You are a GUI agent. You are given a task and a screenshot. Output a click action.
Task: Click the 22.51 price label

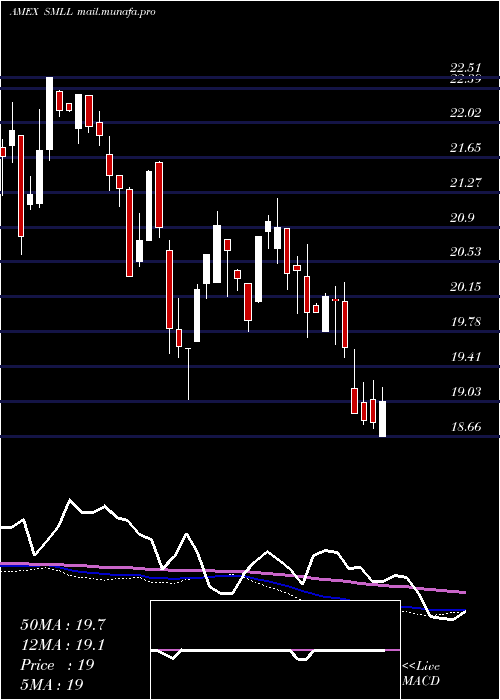465,68
